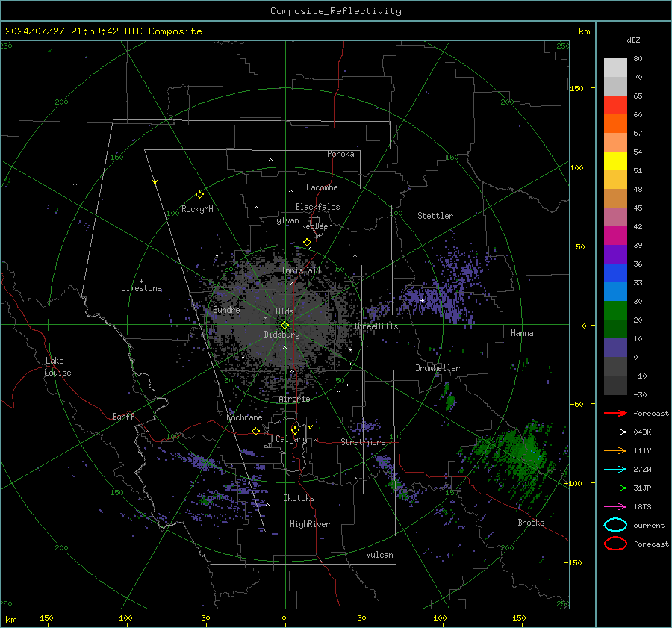Click the Composite_Reflectivity title

click(336, 11)
